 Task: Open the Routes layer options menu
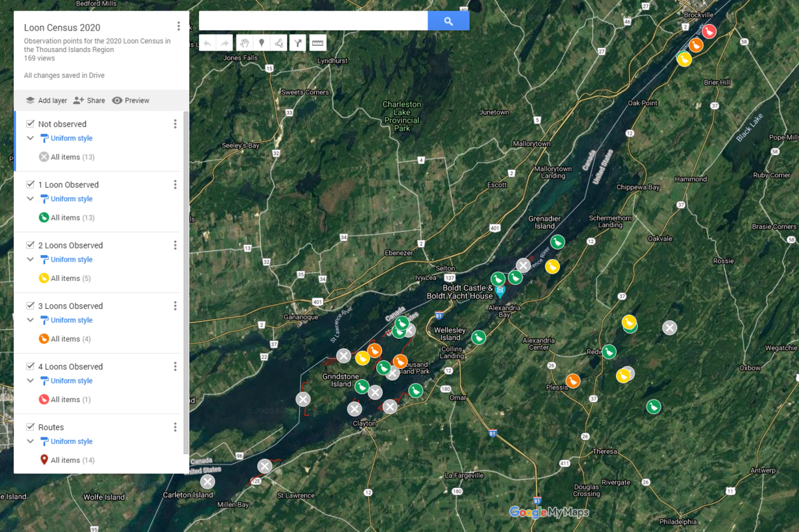click(x=175, y=427)
